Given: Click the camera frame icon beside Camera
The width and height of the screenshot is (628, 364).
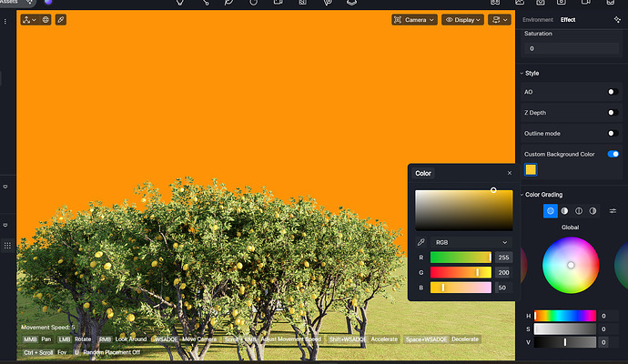Looking at the screenshot, I should (398, 20).
